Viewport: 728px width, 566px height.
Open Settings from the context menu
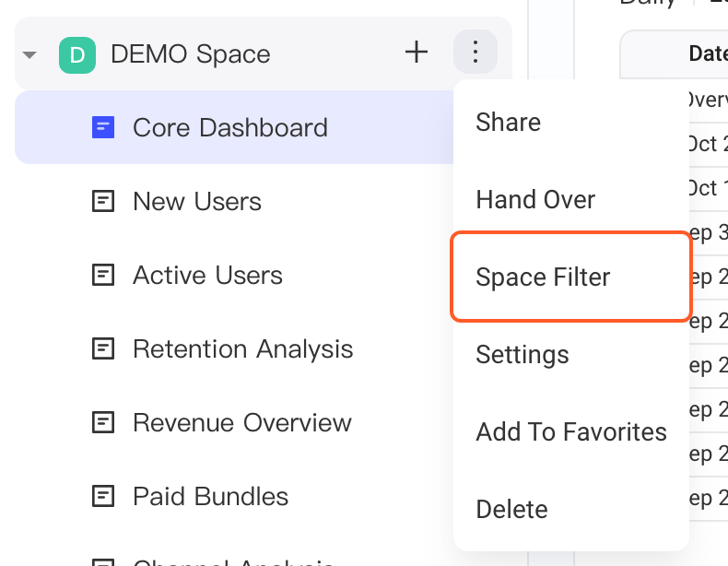[571, 355]
